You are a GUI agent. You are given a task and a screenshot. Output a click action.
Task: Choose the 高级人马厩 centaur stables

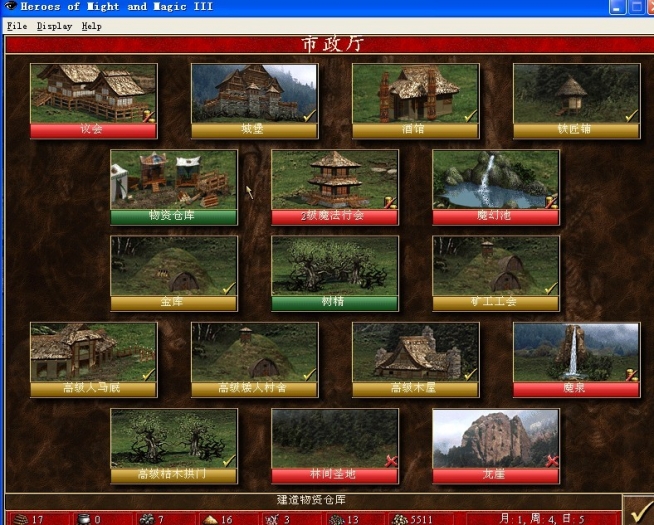pos(94,352)
